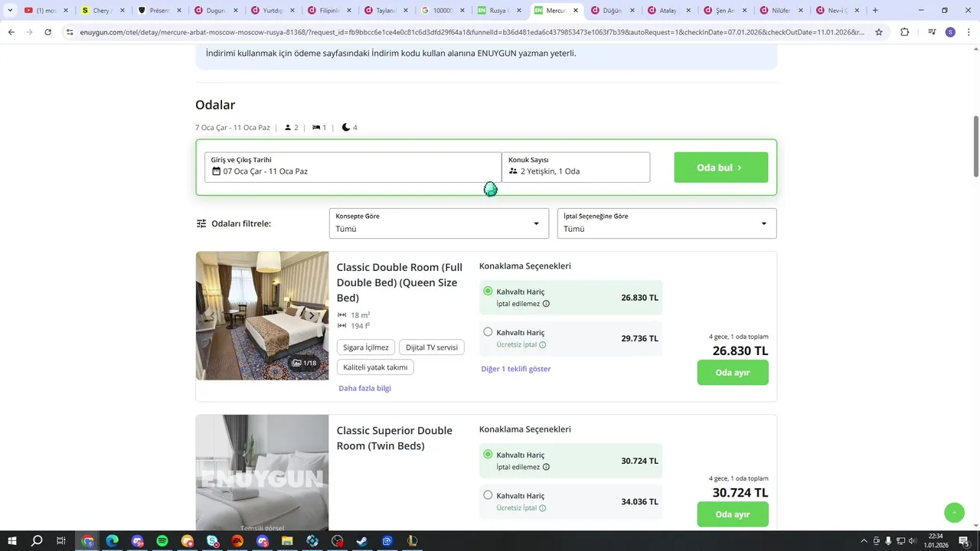This screenshot has width=980, height=551.
Task: Open the tab search dropdown arrow
Action: coord(10,11)
